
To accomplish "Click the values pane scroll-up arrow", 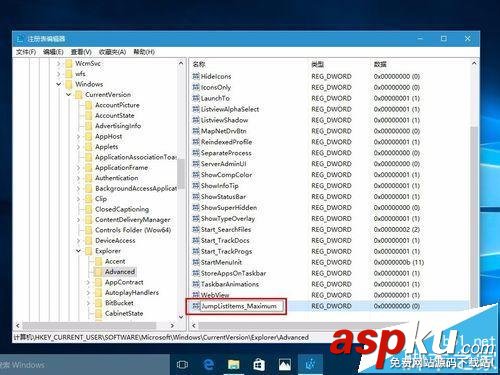I will 474,63.
